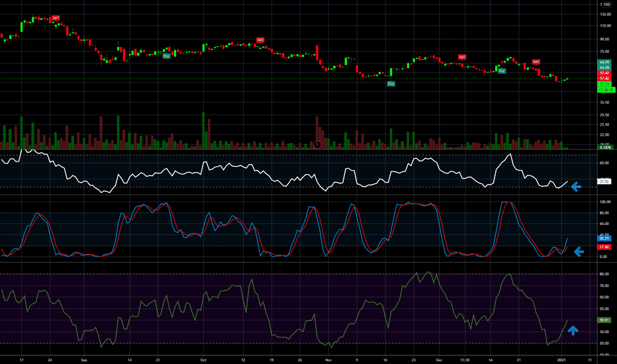The width and height of the screenshot is (617, 364).
Task: Click the Dec label on time axis
Action: coord(439,359)
